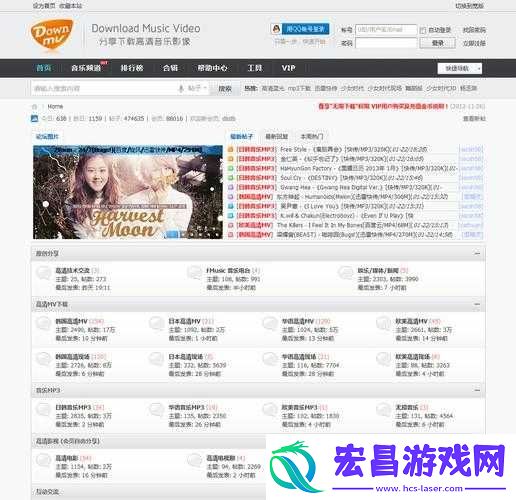Click the icon beside K.will & Chakun thread
Image resolution: width=516 pixels, height=500 pixels.
[x=230, y=216]
